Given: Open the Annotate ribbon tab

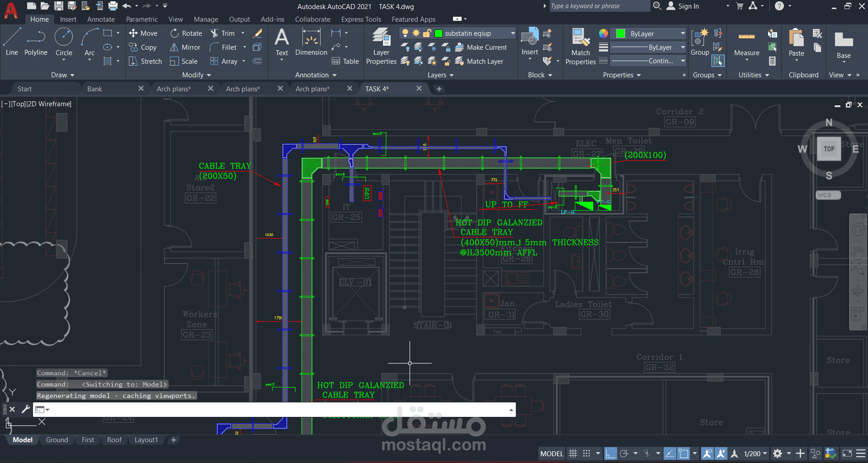Looking at the screenshot, I should tap(101, 19).
